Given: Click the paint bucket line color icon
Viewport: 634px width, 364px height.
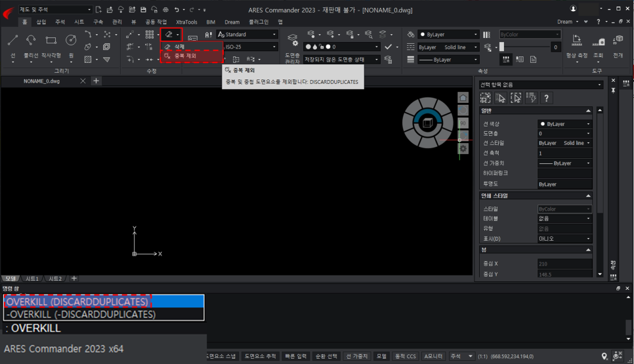Looking at the screenshot, I should 410,34.
